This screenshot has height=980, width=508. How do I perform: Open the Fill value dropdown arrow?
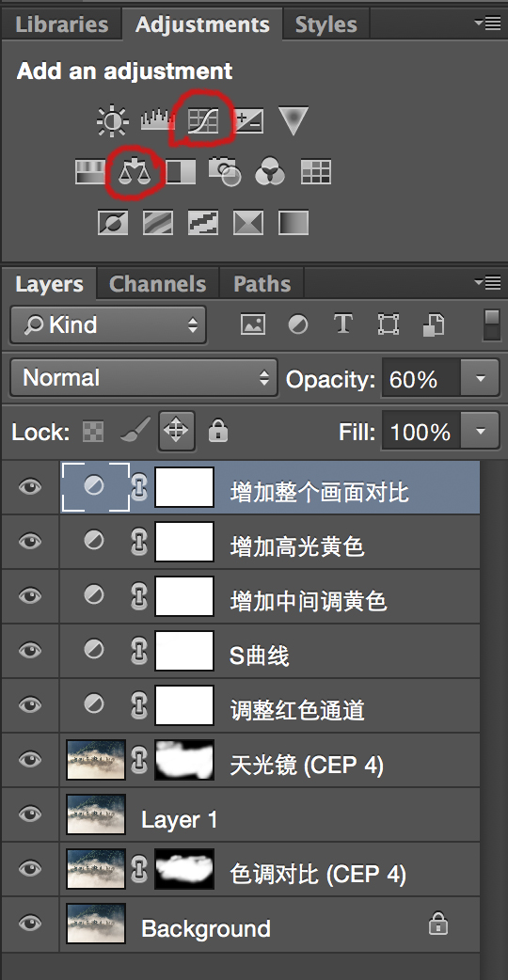(x=480, y=431)
